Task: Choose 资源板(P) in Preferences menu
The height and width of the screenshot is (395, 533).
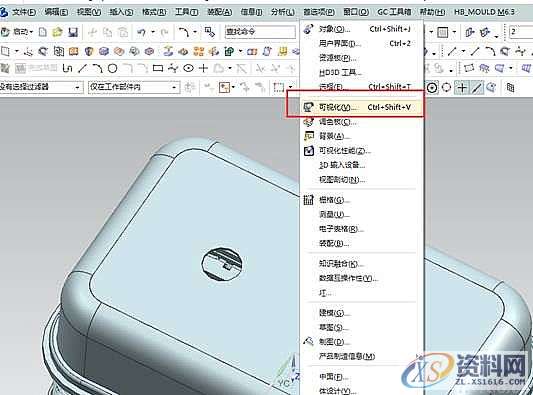Action: [361, 58]
